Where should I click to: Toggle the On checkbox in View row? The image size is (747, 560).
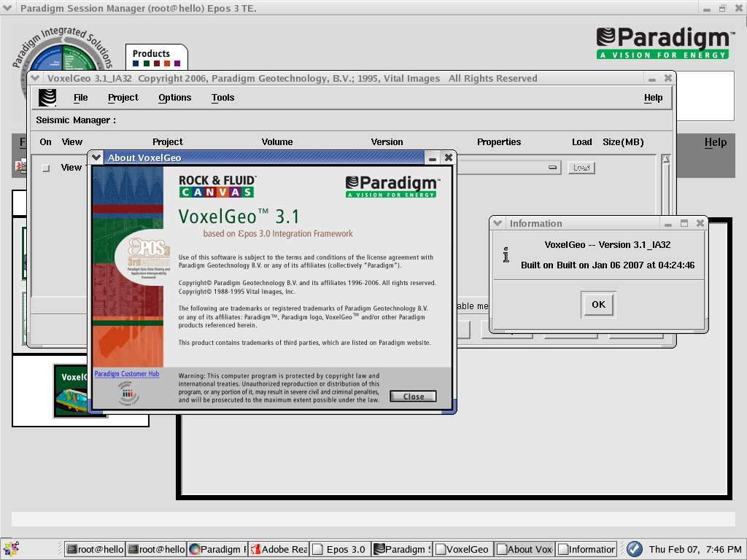tap(46, 168)
